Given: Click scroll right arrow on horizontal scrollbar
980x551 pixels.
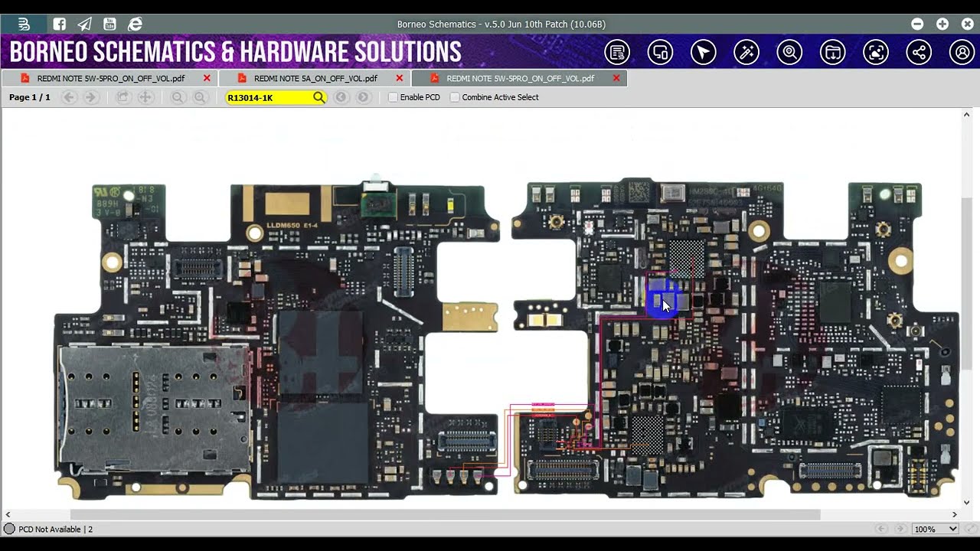Looking at the screenshot, I should pos(955,515).
